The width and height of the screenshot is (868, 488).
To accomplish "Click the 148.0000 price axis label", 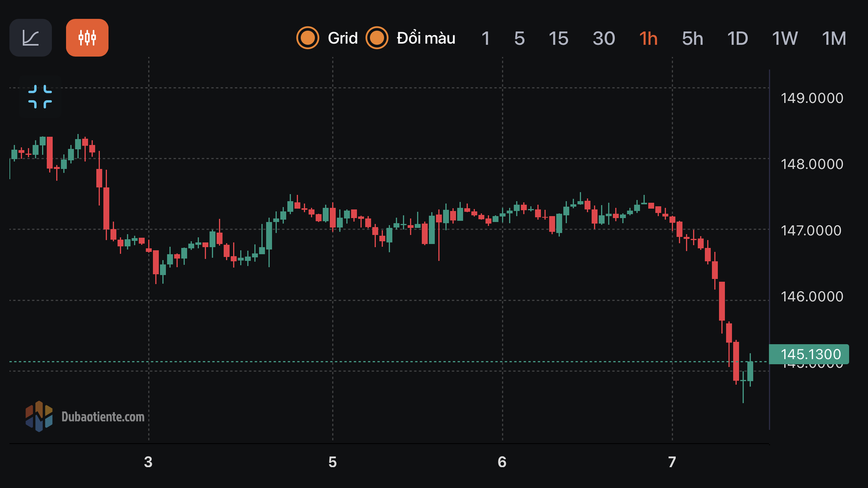I will click(812, 164).
